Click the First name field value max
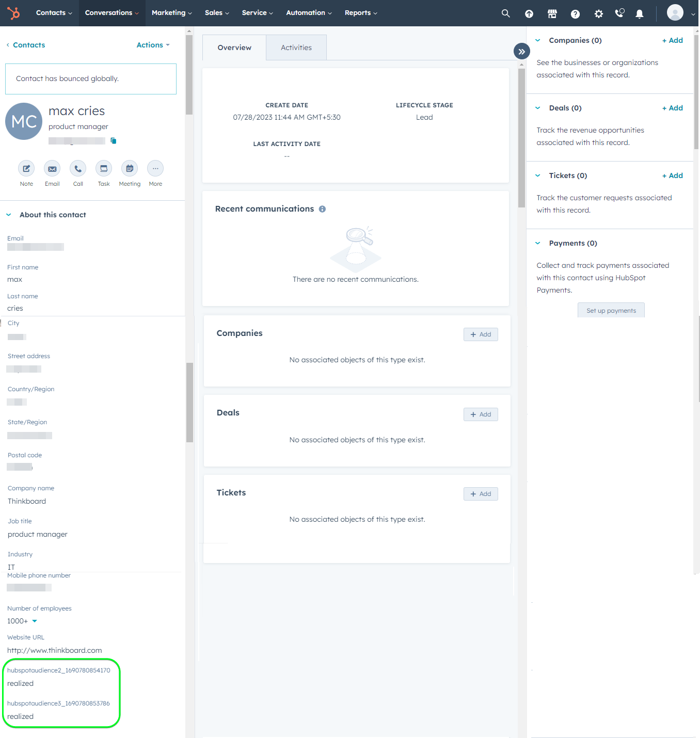The width and height of the screenshot is (700, 738). tap(14, 279)
